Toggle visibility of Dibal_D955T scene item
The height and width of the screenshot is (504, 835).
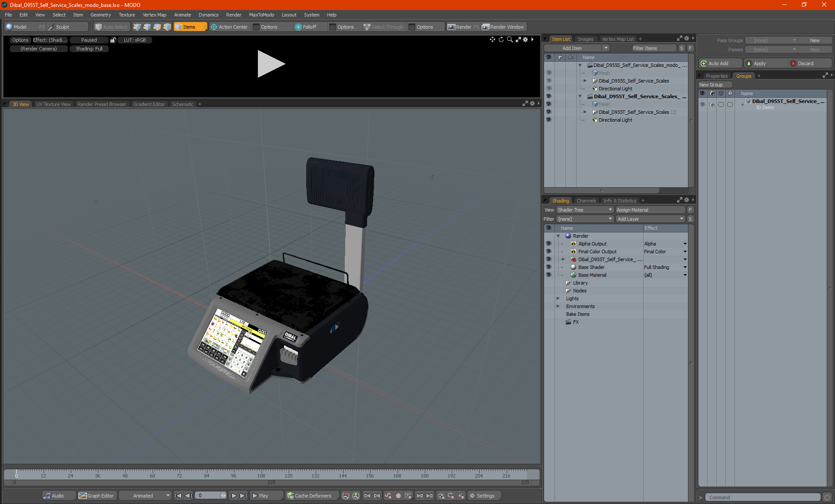pyautogui.click(x=548, y=96)
